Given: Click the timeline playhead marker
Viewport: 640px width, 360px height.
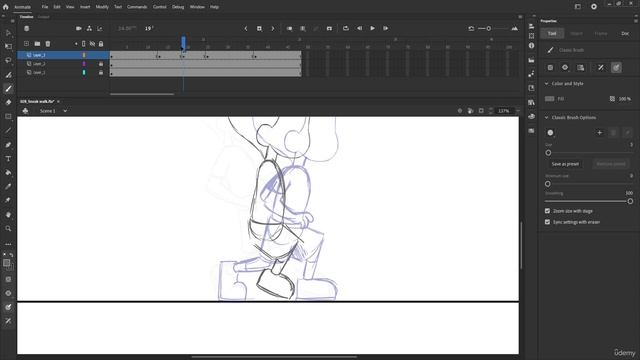Looking at the screenshot, I should point(183,43).
